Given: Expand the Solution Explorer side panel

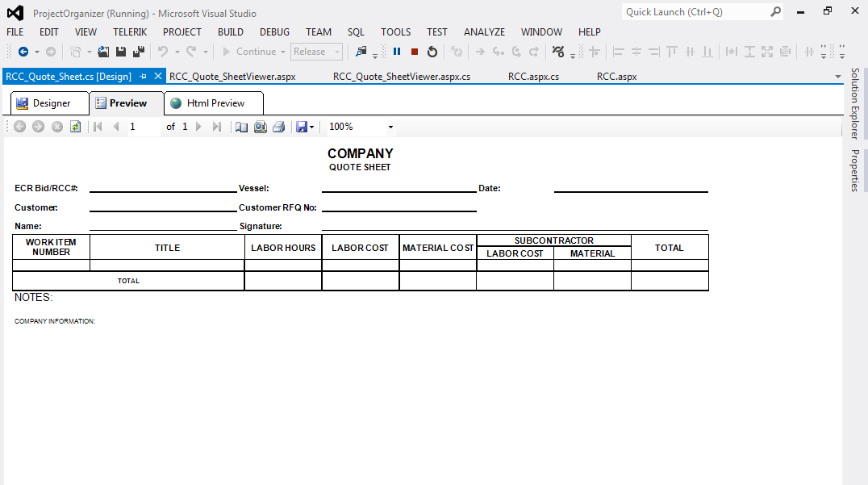Looking at the screenshot, I should click(855, 103).
